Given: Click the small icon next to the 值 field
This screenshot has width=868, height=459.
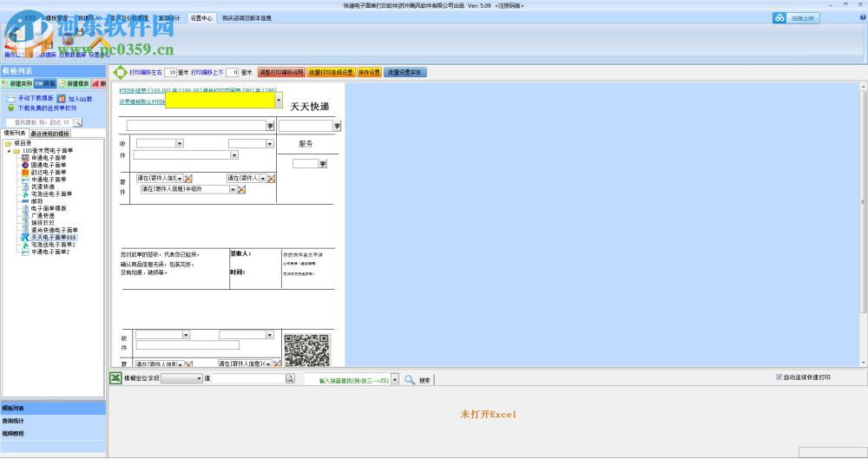Looking at the screenshot, I should point(290,378).
